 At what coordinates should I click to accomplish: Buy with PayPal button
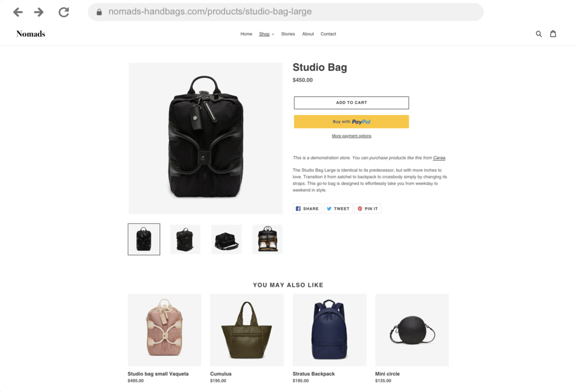point(351,121)
